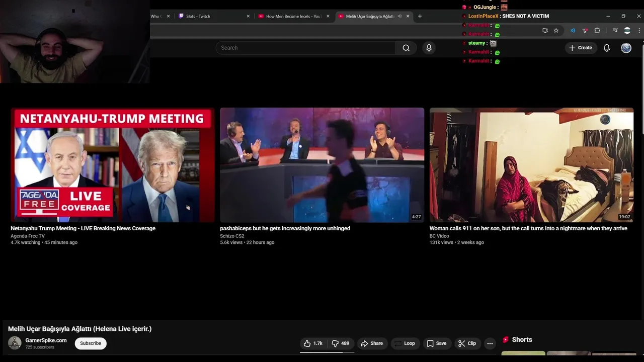Click the Subscribe button
This screenshot has height=362, width=644.
point(91,343)
